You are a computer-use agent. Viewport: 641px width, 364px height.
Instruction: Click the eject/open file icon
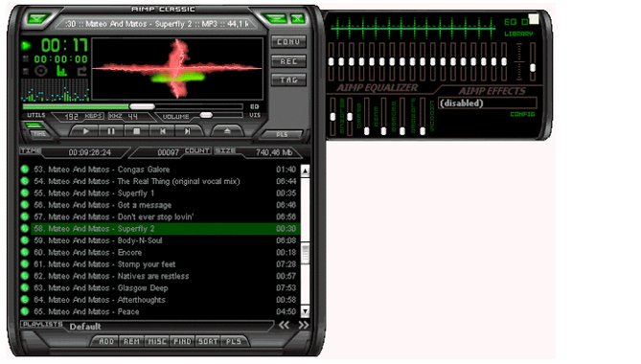coord(227,131)
